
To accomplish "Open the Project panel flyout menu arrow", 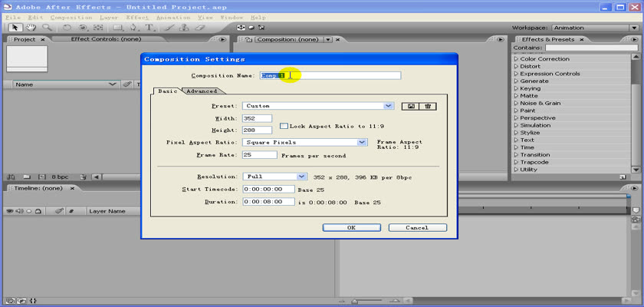I will point(222,39).
